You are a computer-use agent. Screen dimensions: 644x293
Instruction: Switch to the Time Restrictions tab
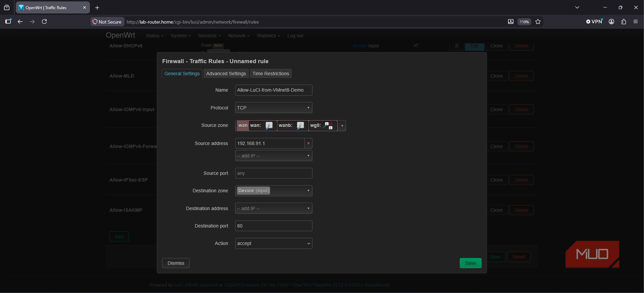(x=270, y=73)
